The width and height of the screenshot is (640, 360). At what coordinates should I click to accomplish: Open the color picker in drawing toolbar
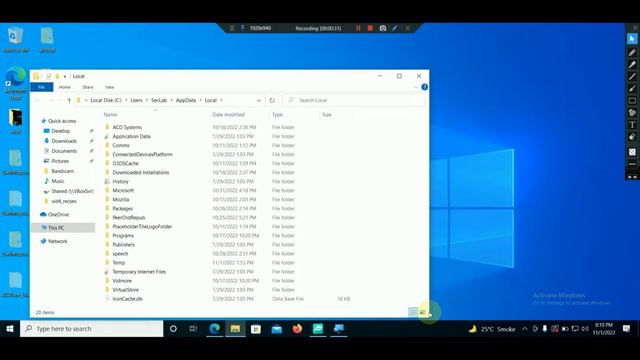(632, 152)
